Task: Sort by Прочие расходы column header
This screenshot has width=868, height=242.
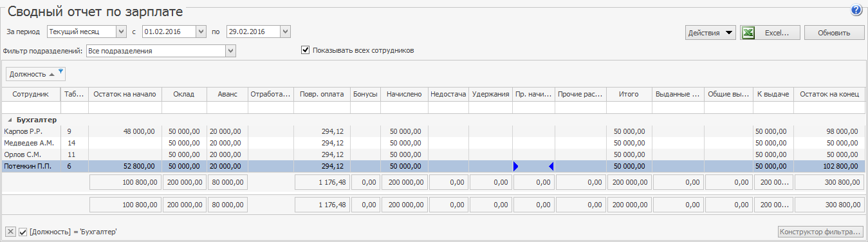Action: tap(580, 94)
